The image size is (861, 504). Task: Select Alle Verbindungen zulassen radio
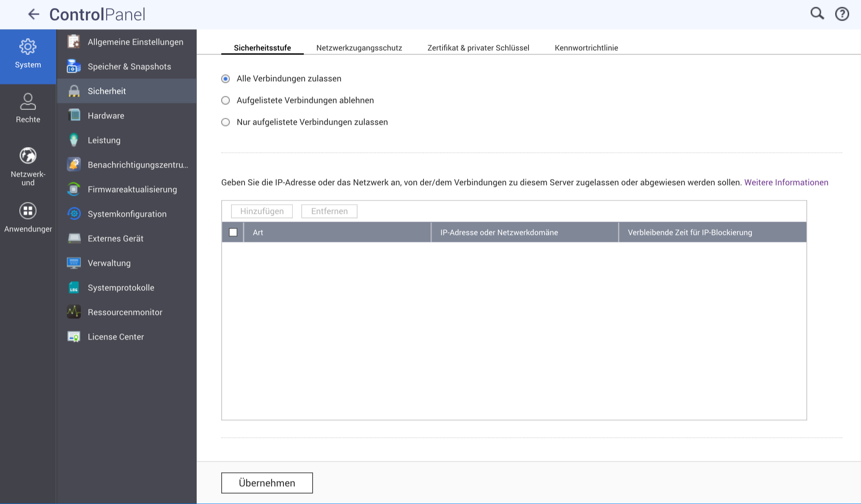[x=226, y=79]
